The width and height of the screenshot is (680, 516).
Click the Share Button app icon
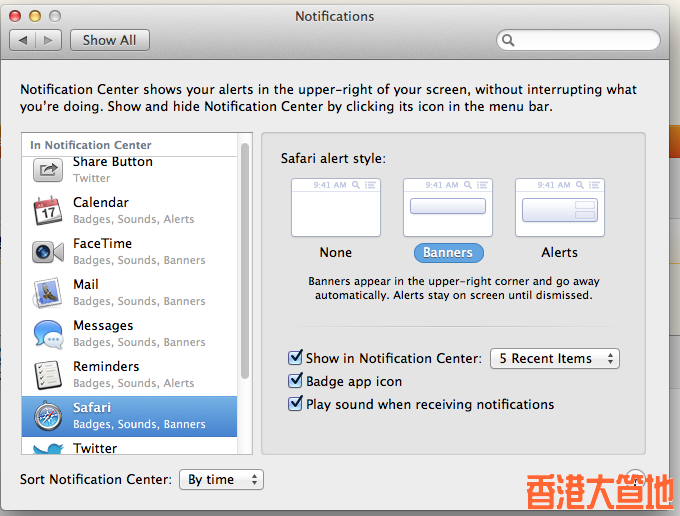pyautogui.click(x=48, y=170)
